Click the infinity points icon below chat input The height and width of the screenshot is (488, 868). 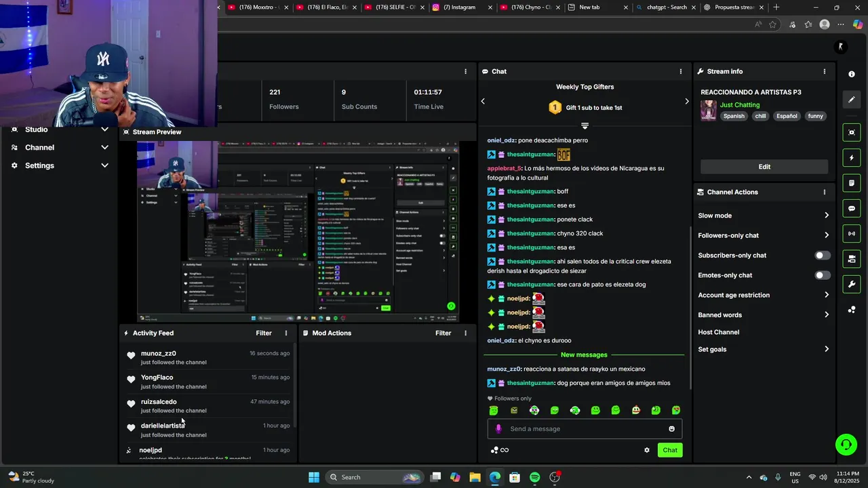tap(500, 450)
